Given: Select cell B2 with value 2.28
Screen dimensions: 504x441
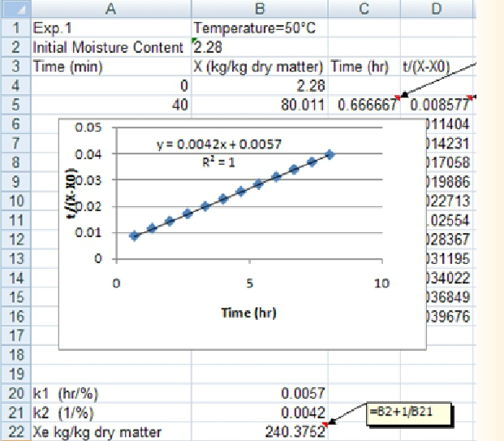Looking at the screenshot, I should (259, 47).
